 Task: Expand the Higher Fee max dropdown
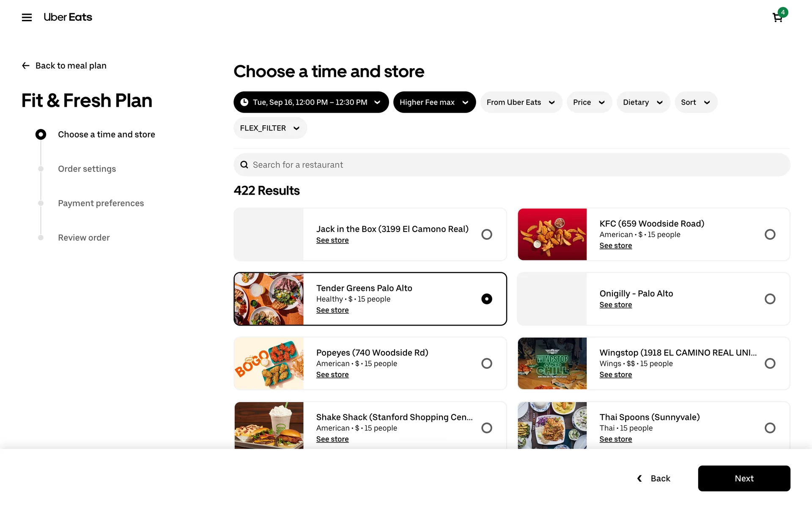[x=434, y=102]
